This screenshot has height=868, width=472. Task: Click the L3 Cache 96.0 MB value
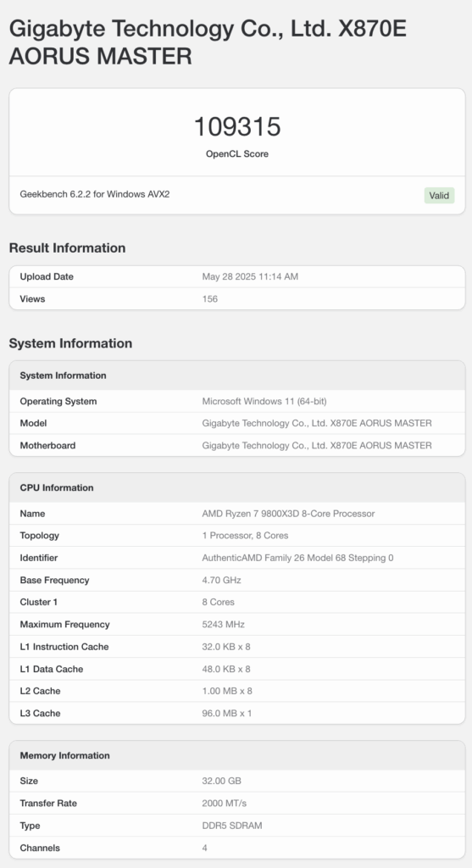pyautogui.click(x=227, y=713)
